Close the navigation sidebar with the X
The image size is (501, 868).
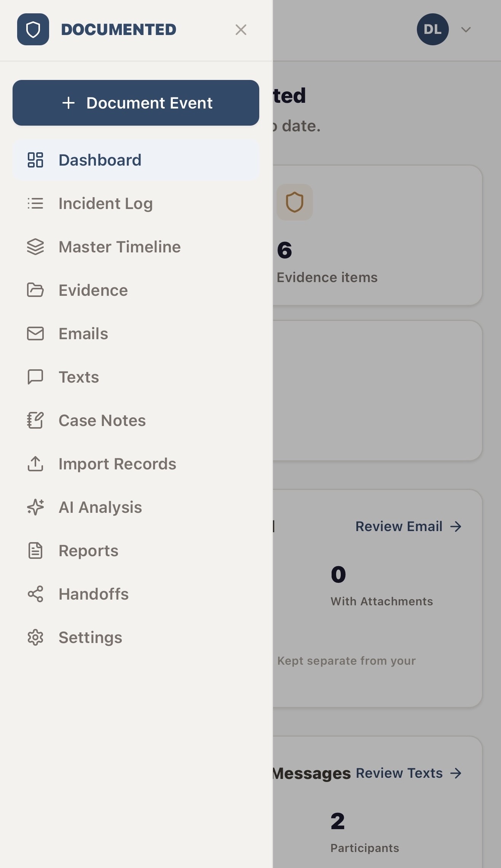click(241, 30)
